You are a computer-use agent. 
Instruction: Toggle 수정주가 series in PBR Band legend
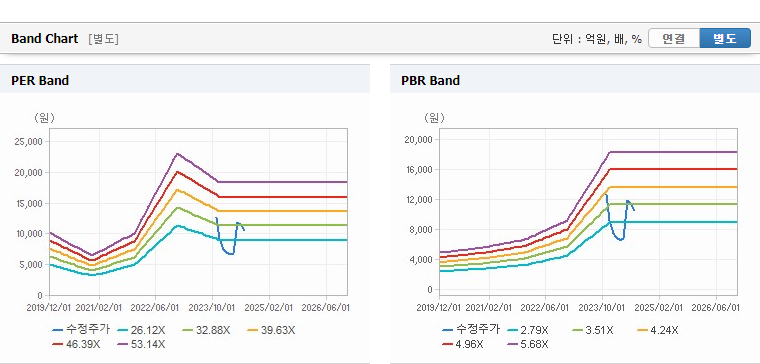coord(471,330)
